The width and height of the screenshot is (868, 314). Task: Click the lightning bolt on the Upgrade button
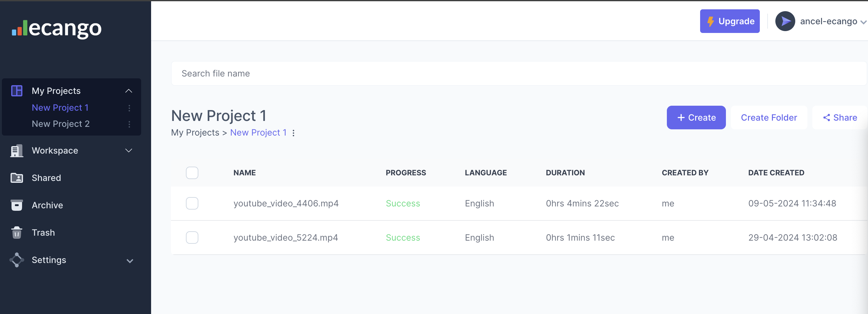pyautogui.click(x=711, y=21)
